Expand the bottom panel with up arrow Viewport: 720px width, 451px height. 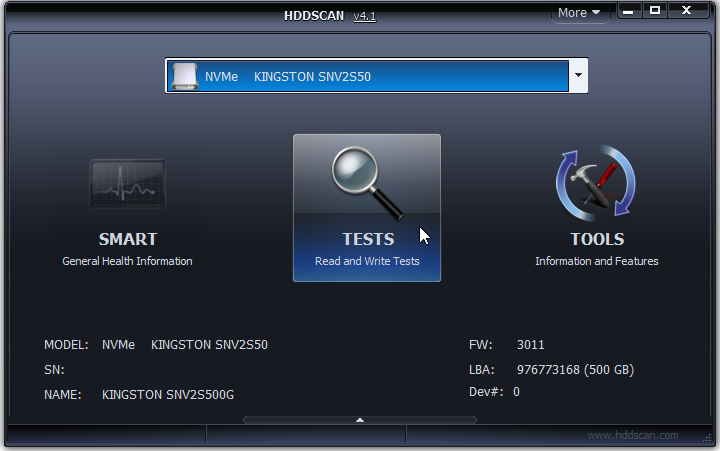(360, 420)
